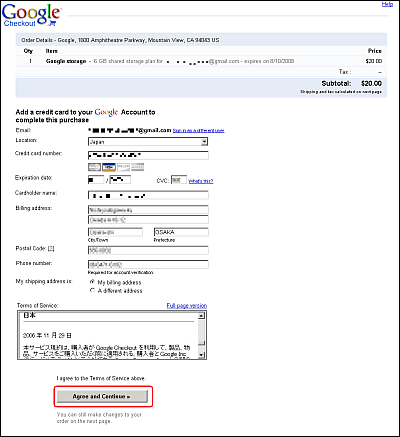Click the expiration year field

[x=120, y=180]
